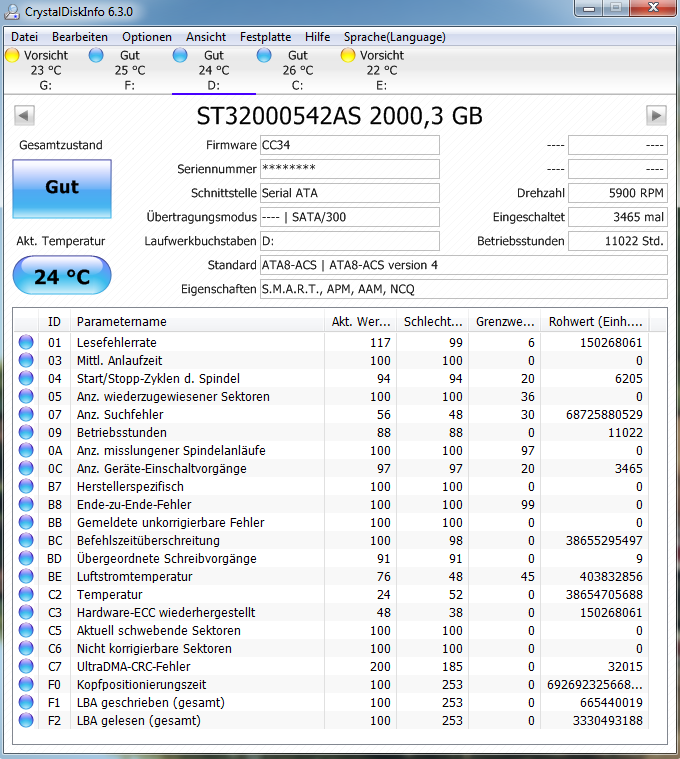Click status orb for UltraDMA-CRC-Fehler
The image size is (680, 759).
point(26,666)
